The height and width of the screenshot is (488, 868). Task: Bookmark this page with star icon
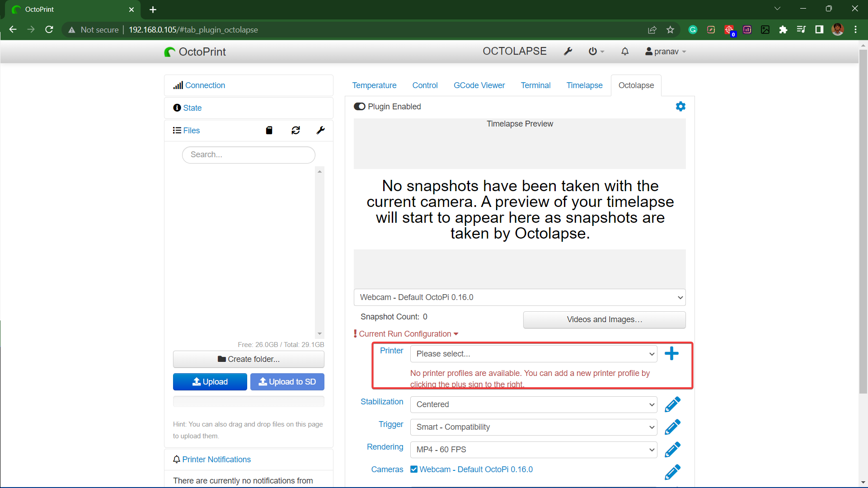(670, 30)
